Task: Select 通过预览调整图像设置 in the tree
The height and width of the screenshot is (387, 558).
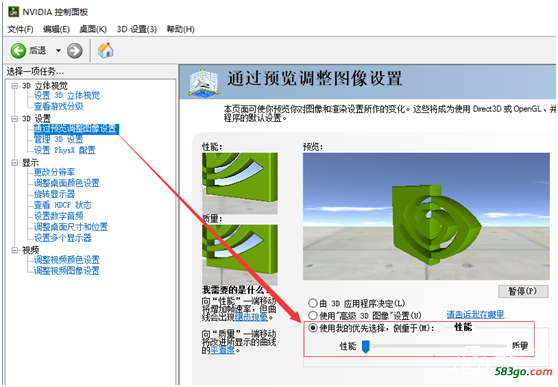Action: [76, 129]
